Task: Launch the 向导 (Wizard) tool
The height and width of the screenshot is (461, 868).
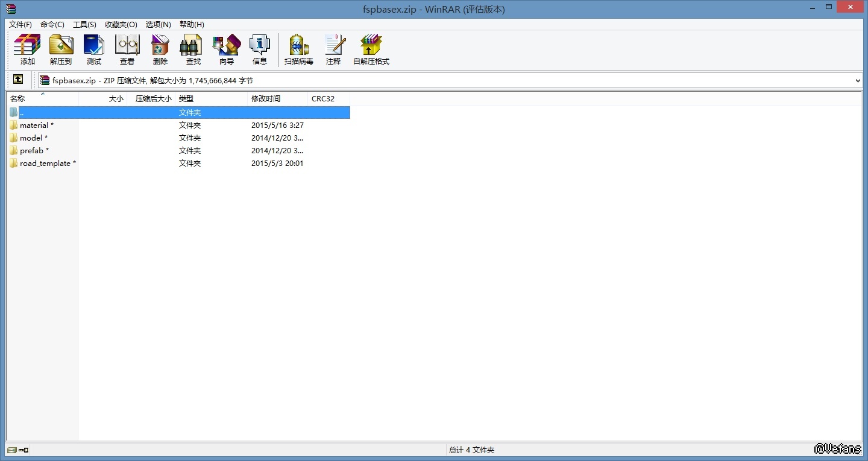Action: [227, 49]
